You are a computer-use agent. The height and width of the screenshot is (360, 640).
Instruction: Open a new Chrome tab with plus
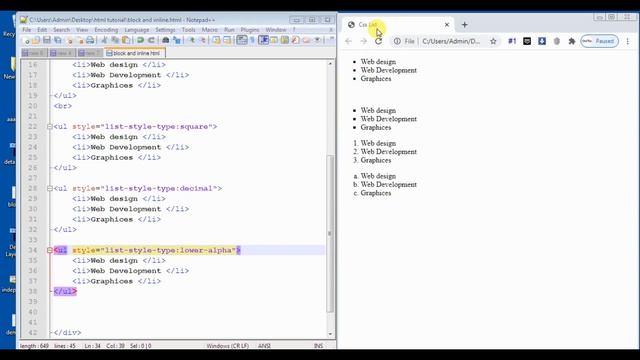tap(464, 25)
